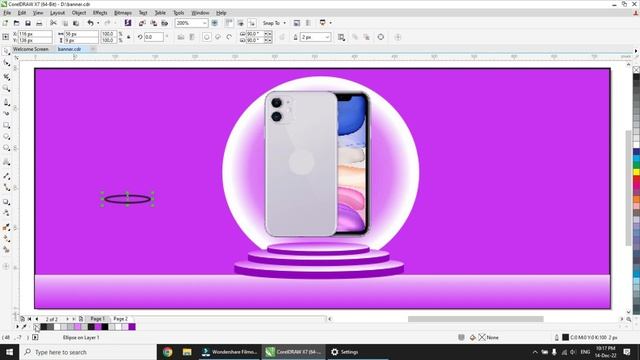Viewport: 640px width, 360px height.
Task: Select the Transparency tool
Action: [x=6, y=213]
